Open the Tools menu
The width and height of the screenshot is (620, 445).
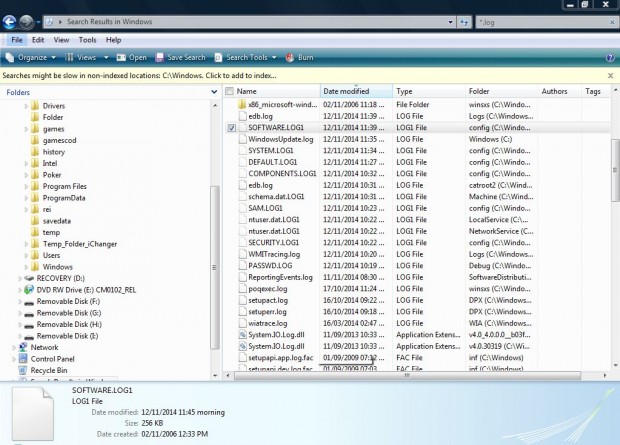pos(87,40)
